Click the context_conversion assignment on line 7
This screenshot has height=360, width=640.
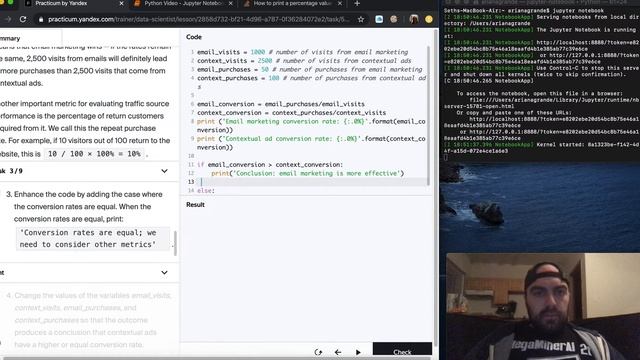click(x=291, y=113)
